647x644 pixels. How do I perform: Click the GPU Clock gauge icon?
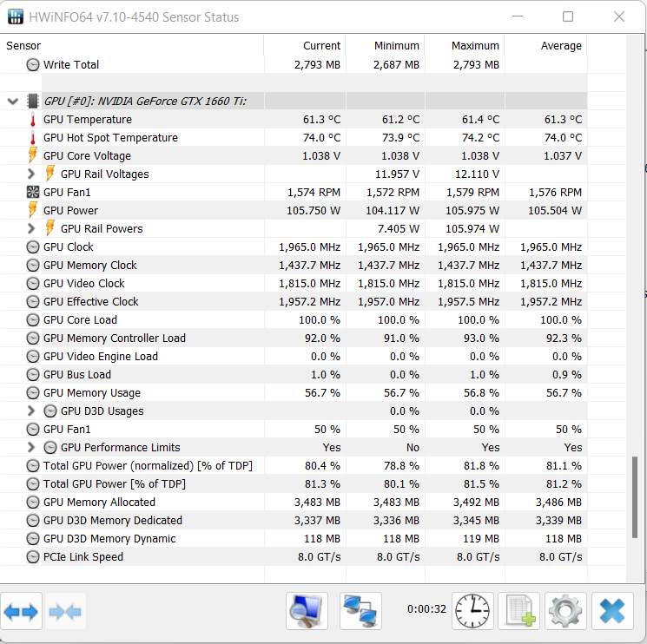click(33, 247)
